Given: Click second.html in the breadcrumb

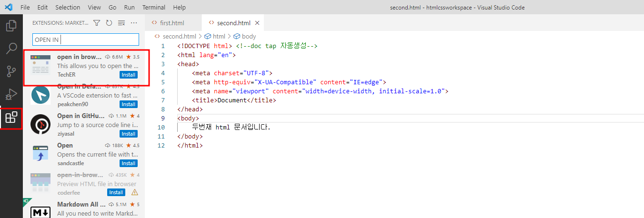Looking at the screenshot, I should tap(179, 36).
